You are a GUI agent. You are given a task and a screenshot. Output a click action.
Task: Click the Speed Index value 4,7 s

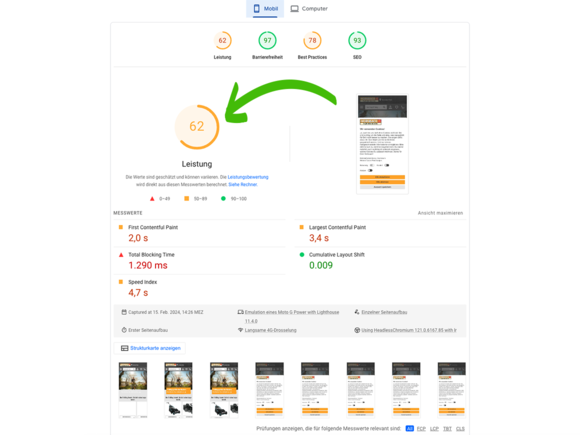tap(138, 293)
